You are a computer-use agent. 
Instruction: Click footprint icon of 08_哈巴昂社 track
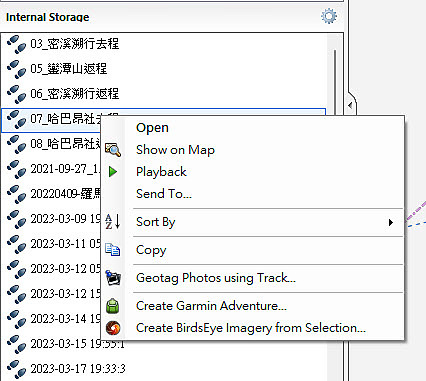point(16,144)
